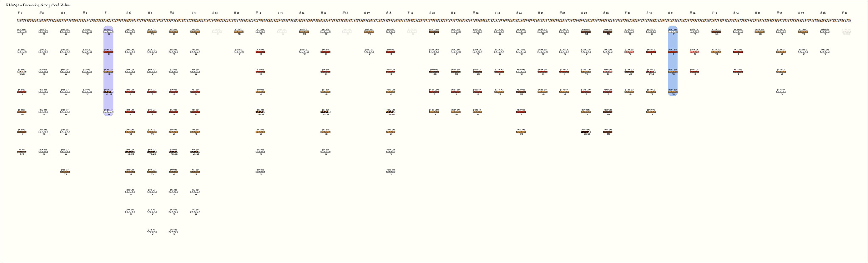
Task: Select the pink cord p153
Action: tap(629, 52)
